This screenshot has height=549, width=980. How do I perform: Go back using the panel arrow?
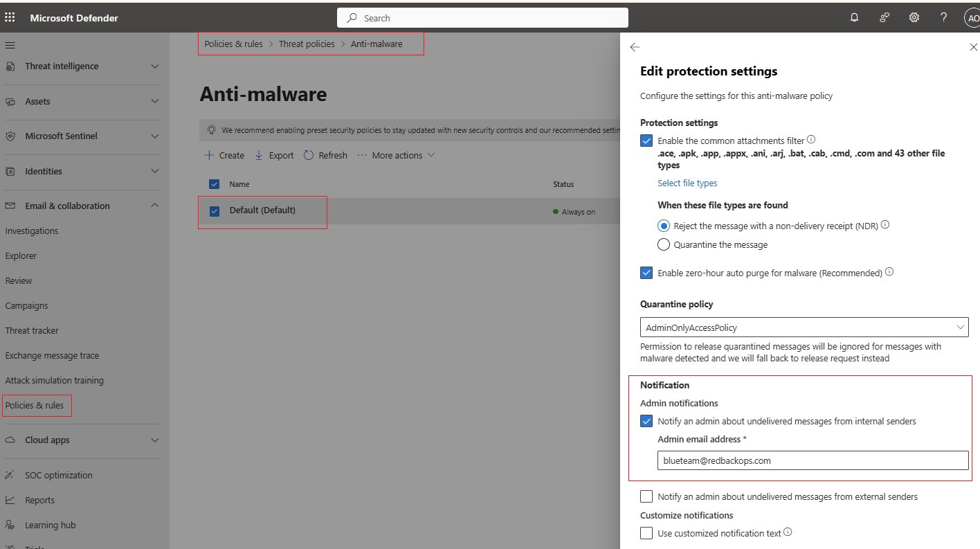(635, 47)
